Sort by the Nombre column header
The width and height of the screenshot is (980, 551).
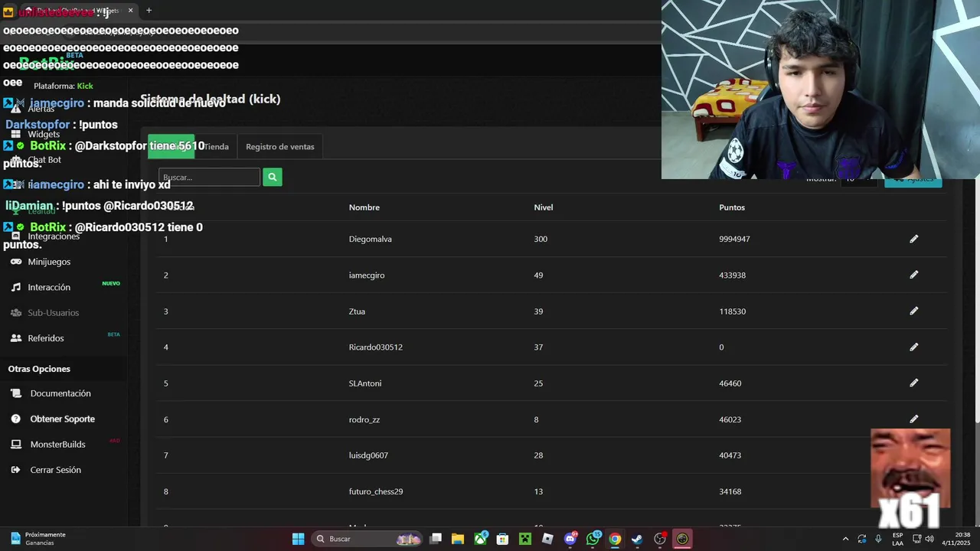click(364, 207)
